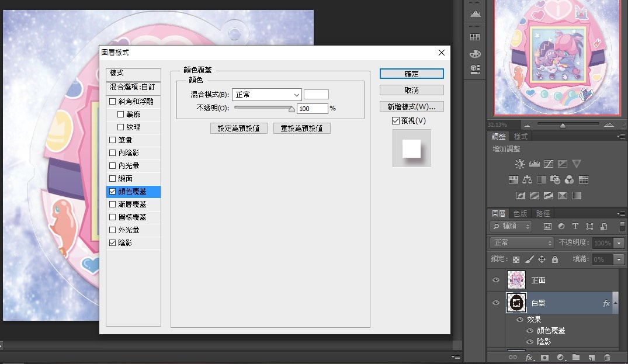
Task: Add a Levels adjustment
Action: coord(535,164)
